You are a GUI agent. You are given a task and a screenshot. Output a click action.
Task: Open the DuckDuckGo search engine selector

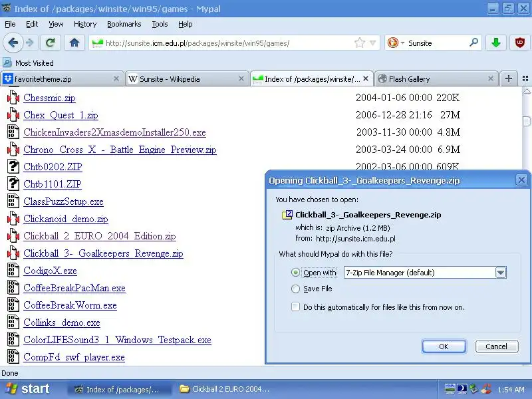point(396,43)
